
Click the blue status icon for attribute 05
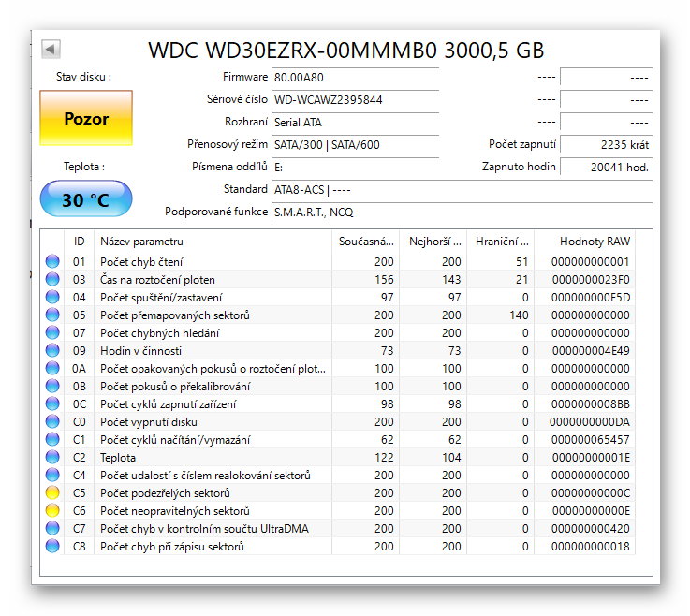[52, 315]
